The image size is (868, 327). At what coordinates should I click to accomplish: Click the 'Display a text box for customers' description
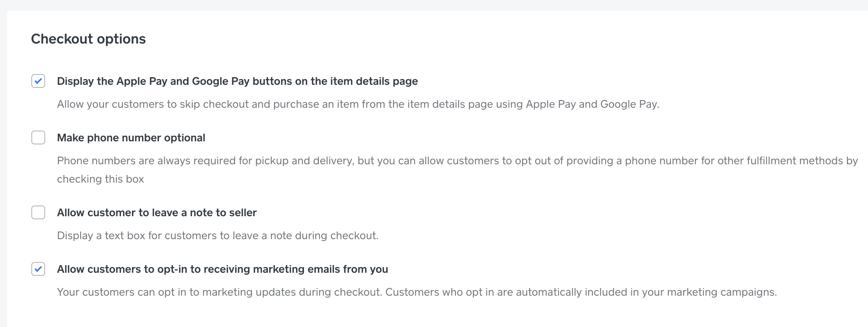pos(218,236)
